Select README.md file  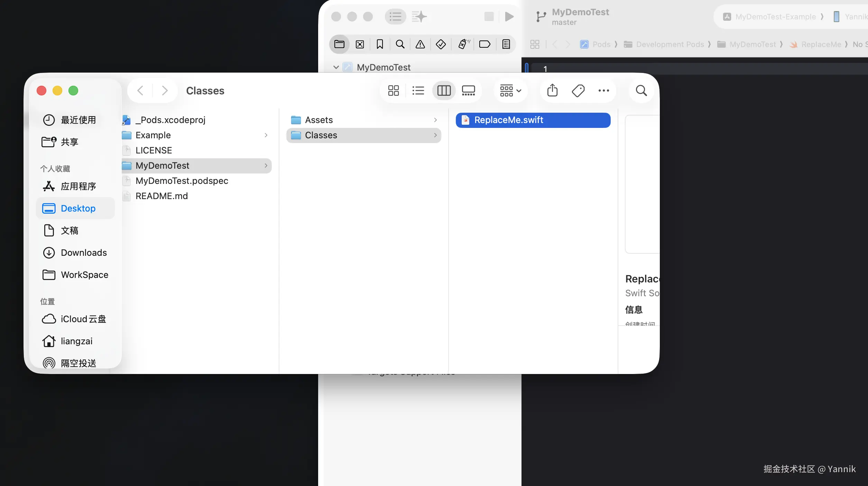pyautogui.click(x=197, y=196)
